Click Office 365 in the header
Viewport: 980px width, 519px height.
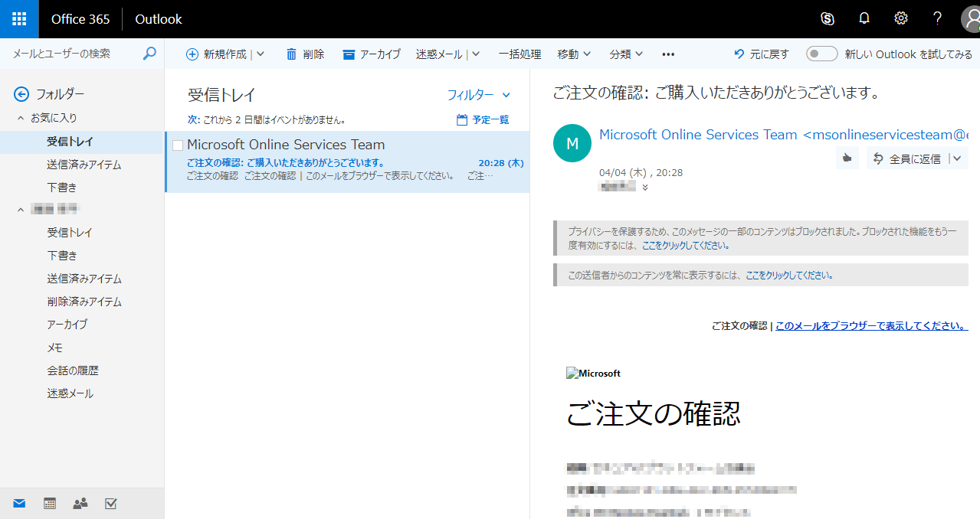coord(80,19)
